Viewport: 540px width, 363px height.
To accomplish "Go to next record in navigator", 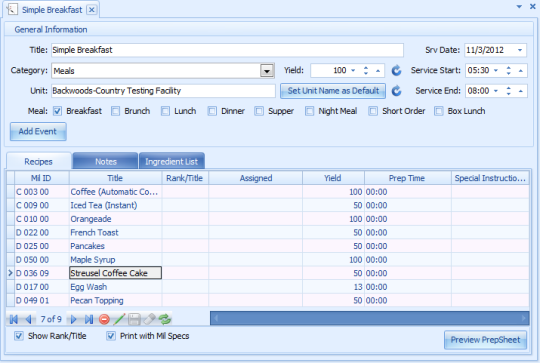I will (73, 319).
